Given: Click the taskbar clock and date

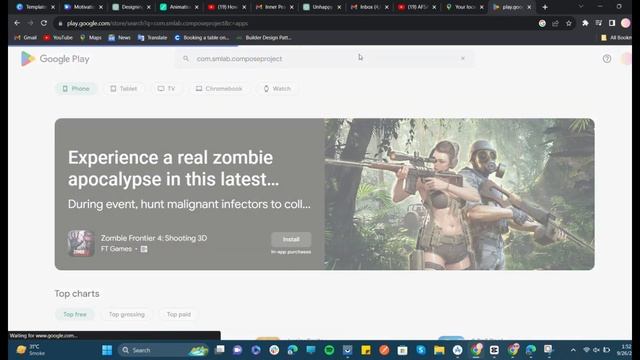Looking at the screenshot, I should 624,350.
